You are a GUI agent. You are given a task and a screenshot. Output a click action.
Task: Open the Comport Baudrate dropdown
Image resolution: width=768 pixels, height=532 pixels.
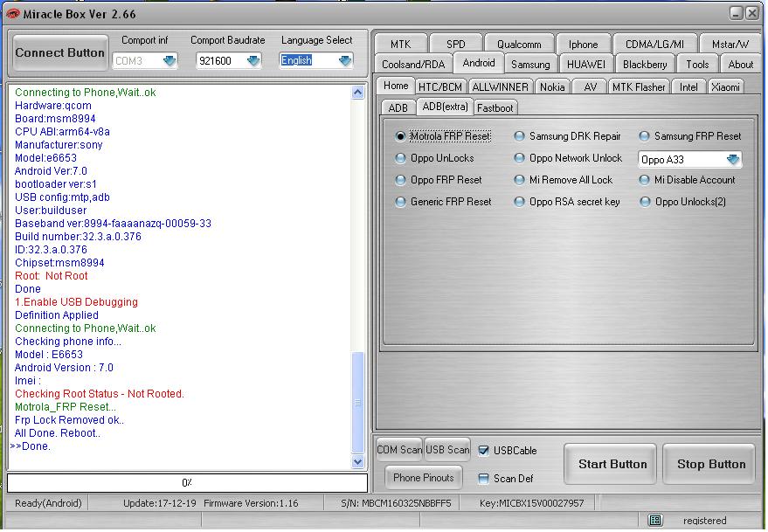pyautogui.click(x=253, y=61)
